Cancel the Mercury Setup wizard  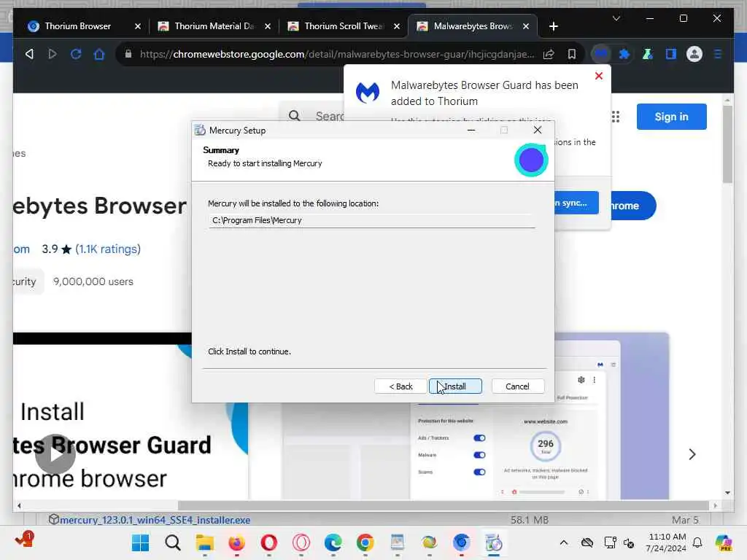(x=517, y=386)
